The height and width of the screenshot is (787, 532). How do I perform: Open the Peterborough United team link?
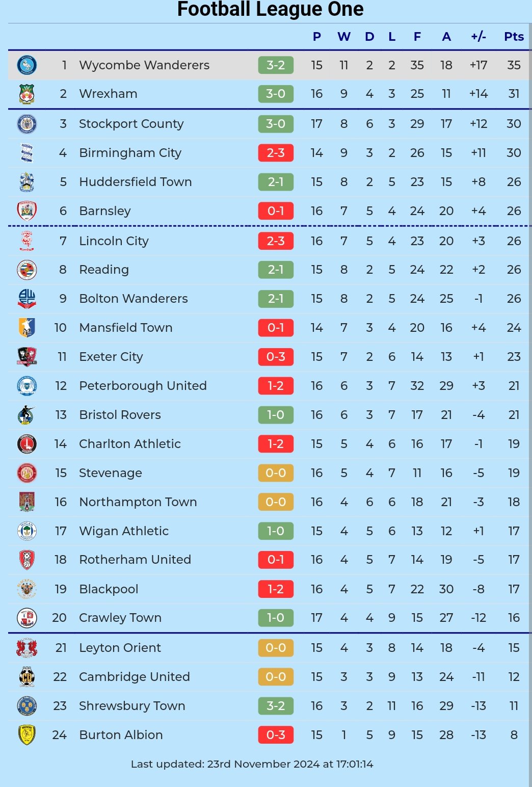click(x=143, y=386)
